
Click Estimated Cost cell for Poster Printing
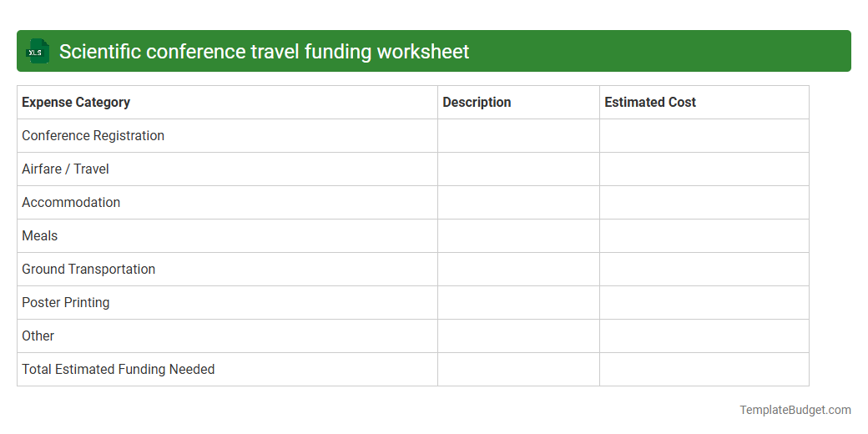pos(704,302)
